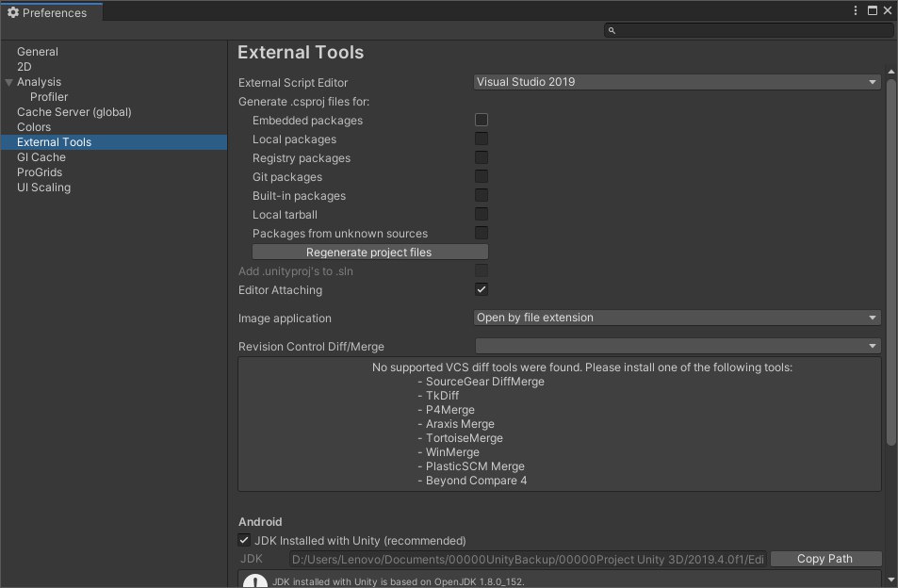
Task: Click the PlasticSCM Merge text entry
Action: click(475, 466)
